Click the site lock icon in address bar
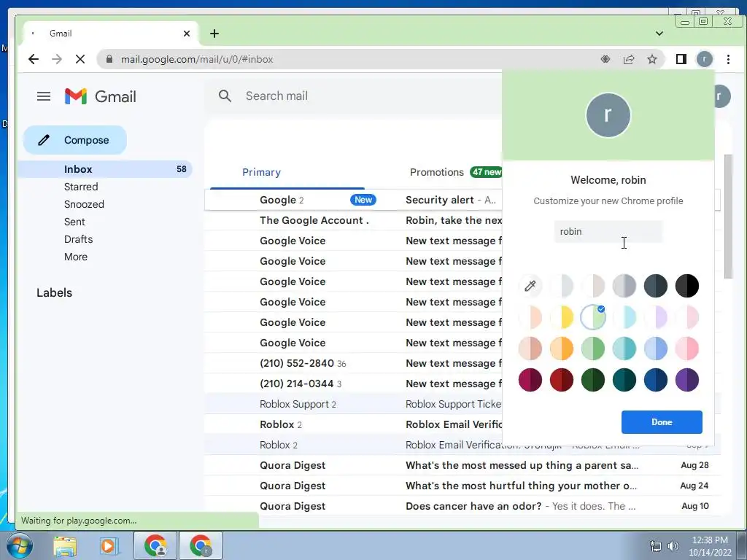Viewport: 747px width, 560px height. (x=109, y=59)
